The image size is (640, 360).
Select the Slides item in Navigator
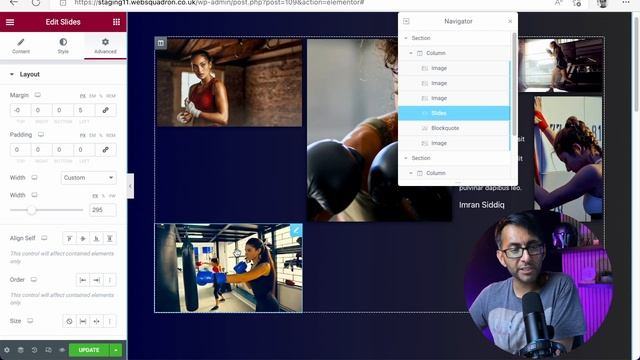[454, 113]
